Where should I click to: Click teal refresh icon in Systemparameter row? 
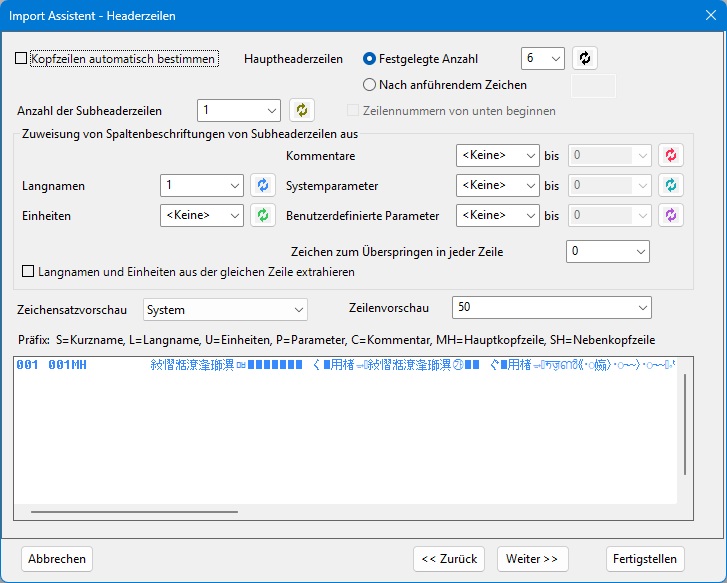[x=671, y=186]
